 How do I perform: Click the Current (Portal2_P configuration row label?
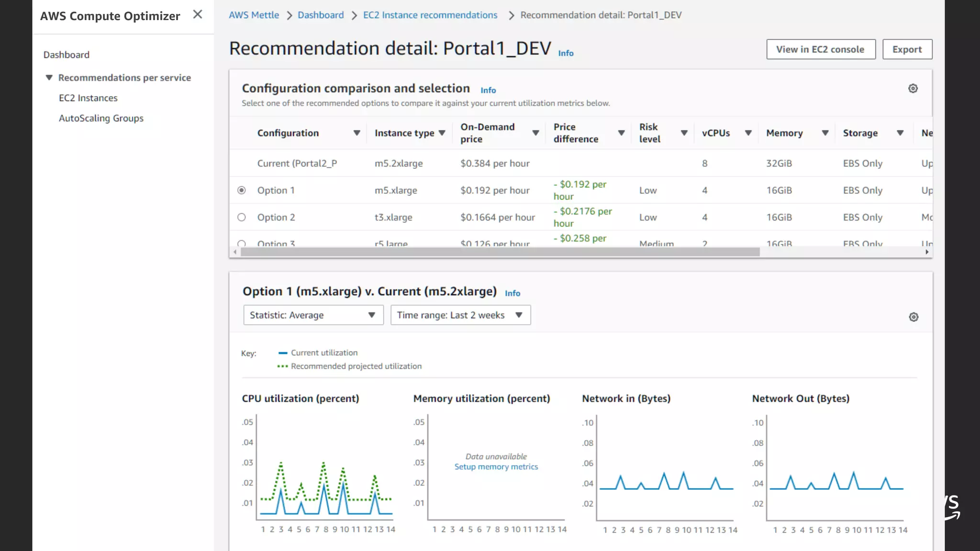(x=297, y=164)
